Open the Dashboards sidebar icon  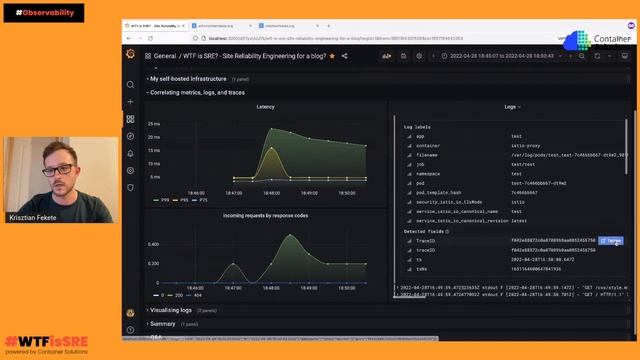(x=130, y=119)
